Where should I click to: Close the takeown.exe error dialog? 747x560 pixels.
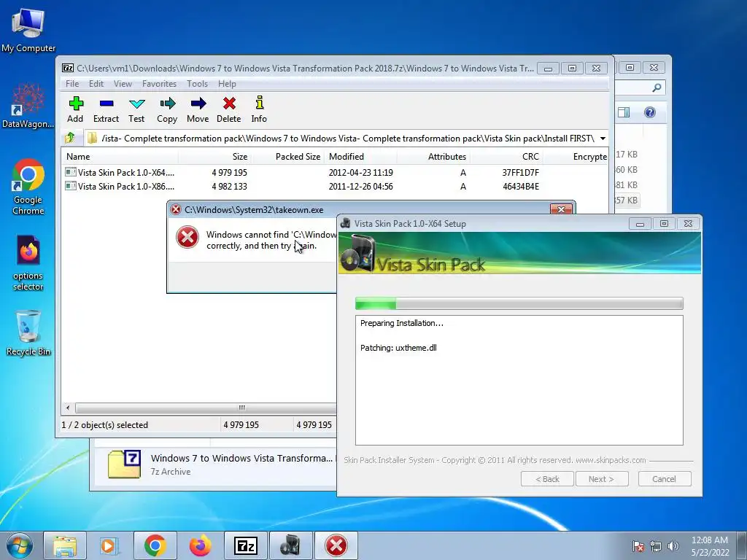(561, 209)
